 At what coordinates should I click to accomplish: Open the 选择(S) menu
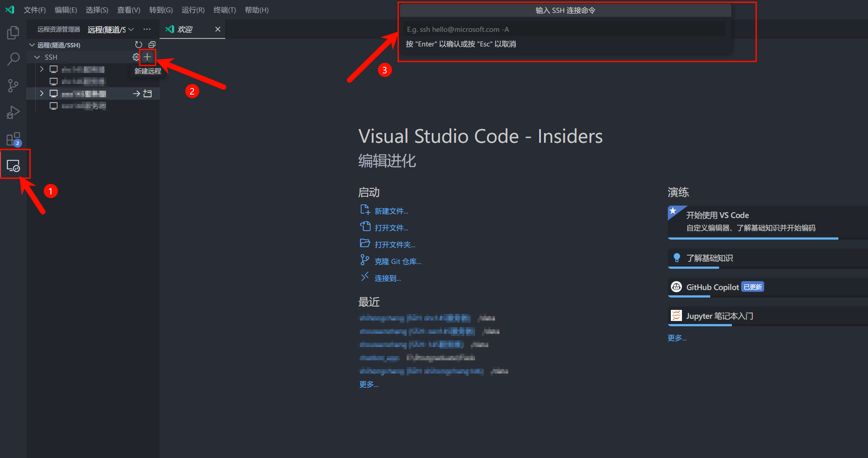point(97,10)
